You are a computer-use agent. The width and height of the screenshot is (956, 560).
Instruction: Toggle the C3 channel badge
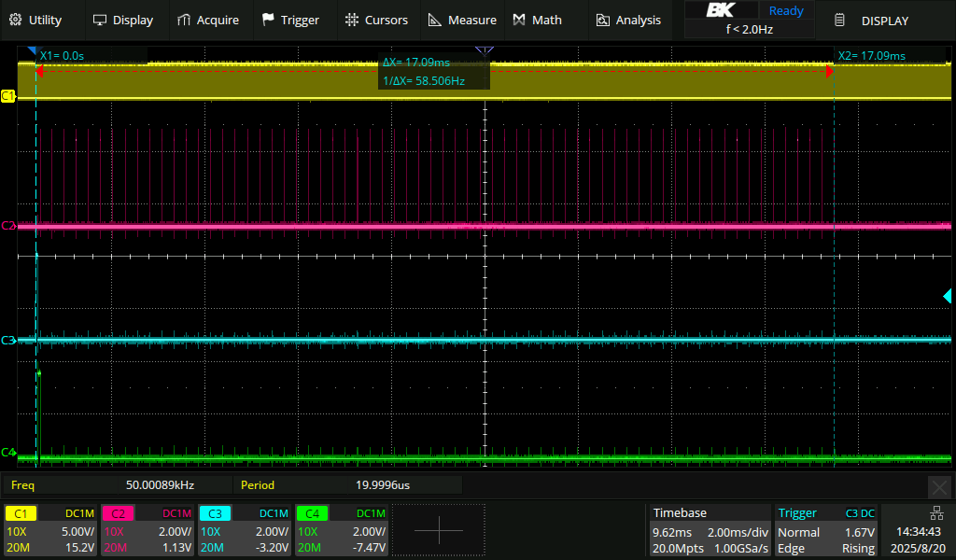pyautogui.click(x=215, y=513)
